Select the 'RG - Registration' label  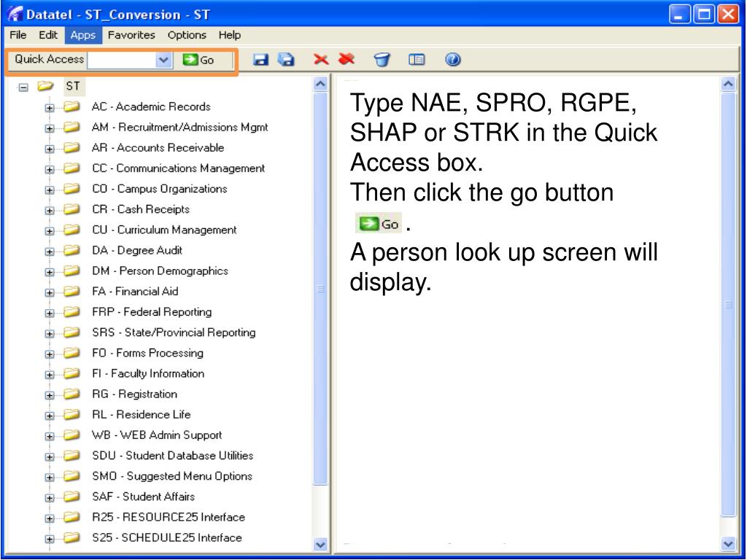coord(134,394)
